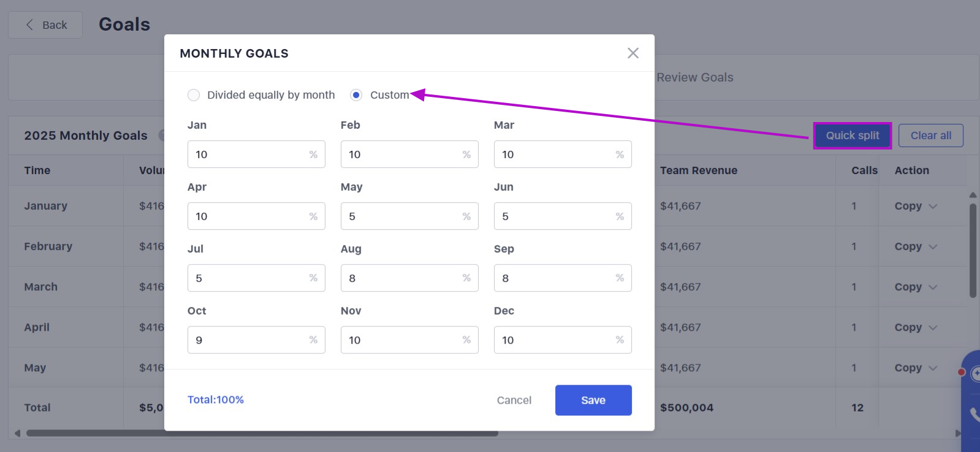Focus the Oct percentage input
Screen dimensions: 980x452
[248, 340]
